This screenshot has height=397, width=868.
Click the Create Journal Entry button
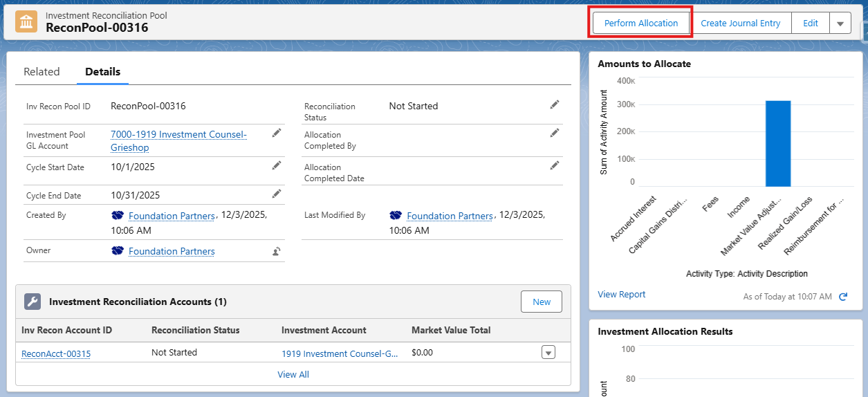[x=740, y=24]
